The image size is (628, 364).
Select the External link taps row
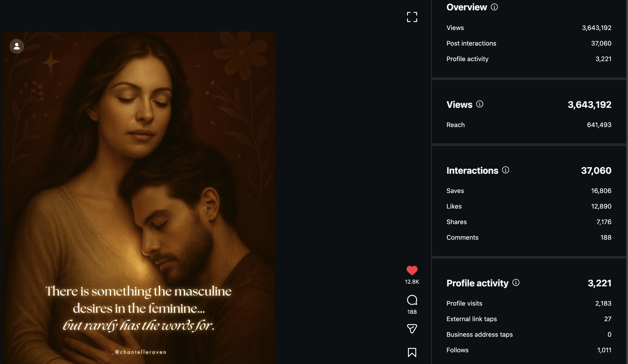pyautogui.click(x=529, y=319)
